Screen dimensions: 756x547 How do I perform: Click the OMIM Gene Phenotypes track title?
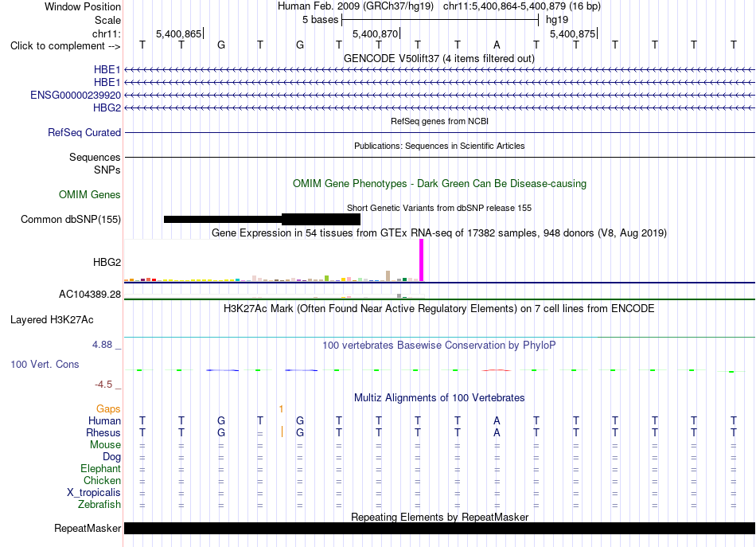(440, 183)
